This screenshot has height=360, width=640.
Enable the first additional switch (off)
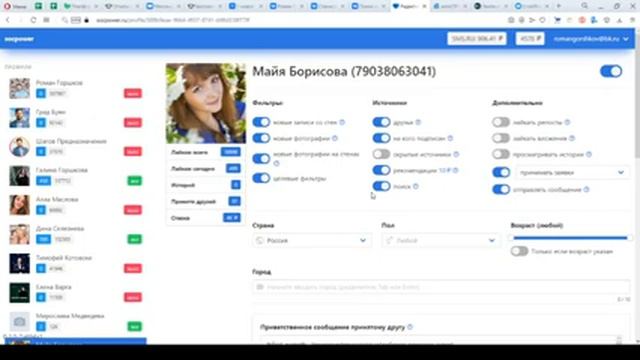pyautogui.click(x=501, y=122)
